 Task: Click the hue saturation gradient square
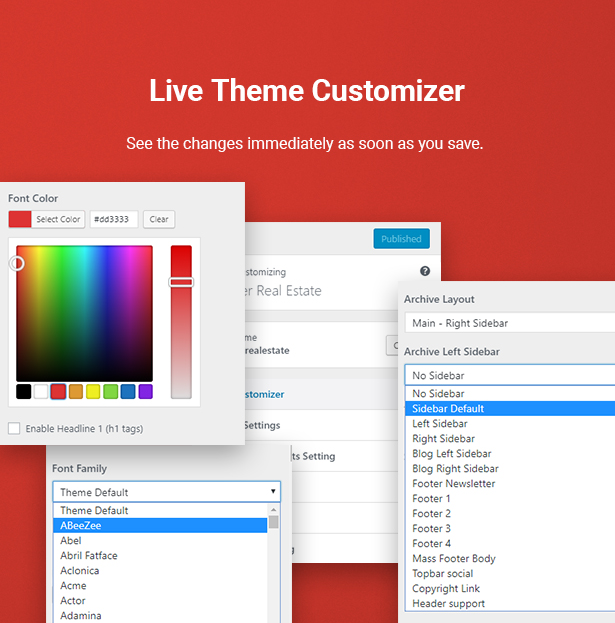(x=84, y=313)
